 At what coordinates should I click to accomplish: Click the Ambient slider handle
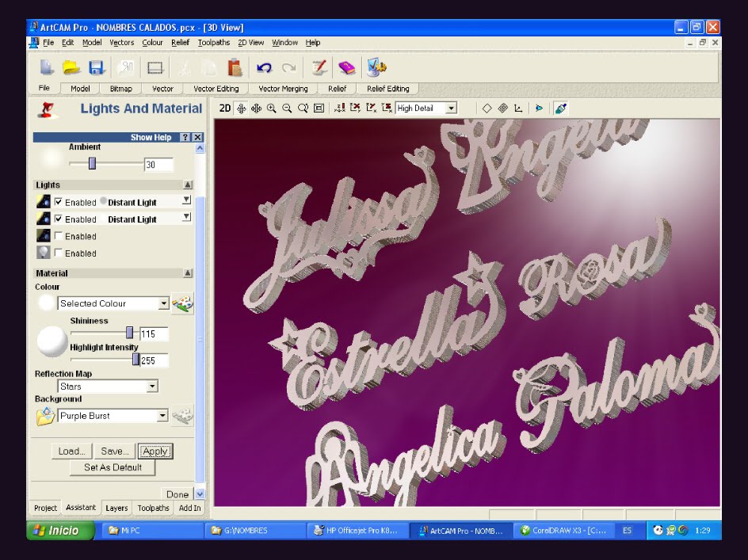point(92,164)
